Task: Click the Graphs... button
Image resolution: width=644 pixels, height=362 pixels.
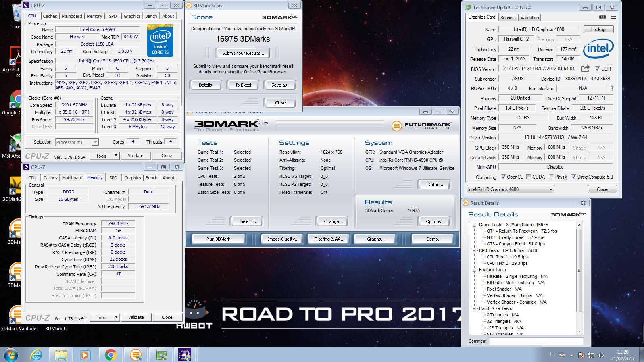Action: coord(375,239)
